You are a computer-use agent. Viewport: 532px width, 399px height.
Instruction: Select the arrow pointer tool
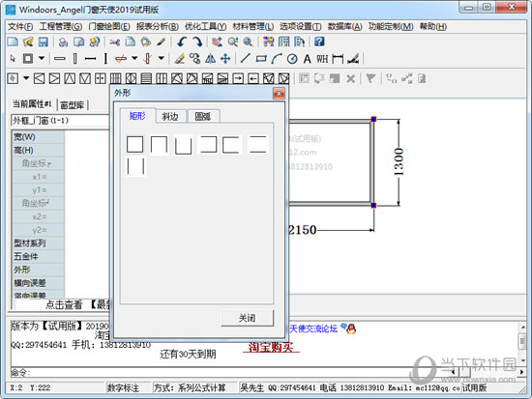click(13, 59)
